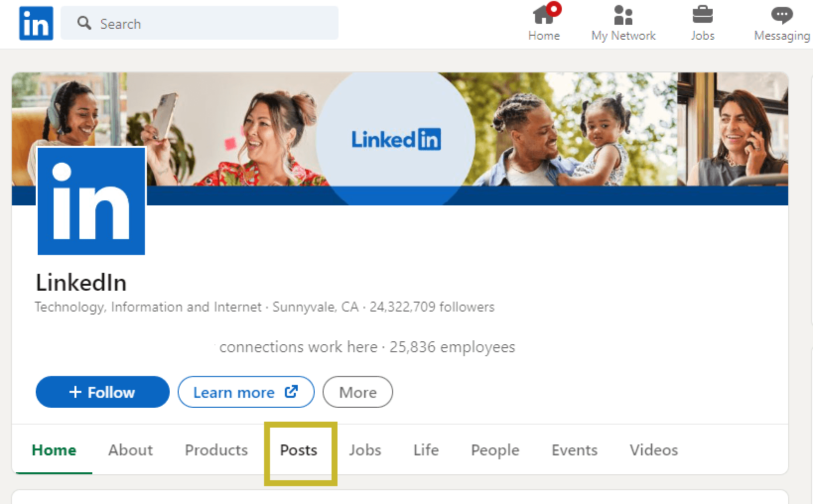The width and height of the screenshot is (813, 504).
Task: Focus the Search input field
Action: tap(200, 23)
